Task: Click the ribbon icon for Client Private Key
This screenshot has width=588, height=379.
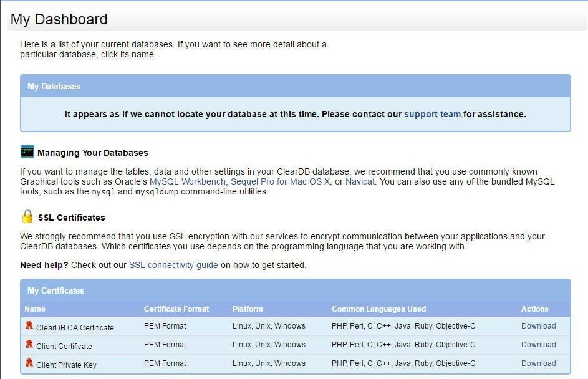Action: tap(29, 363)
